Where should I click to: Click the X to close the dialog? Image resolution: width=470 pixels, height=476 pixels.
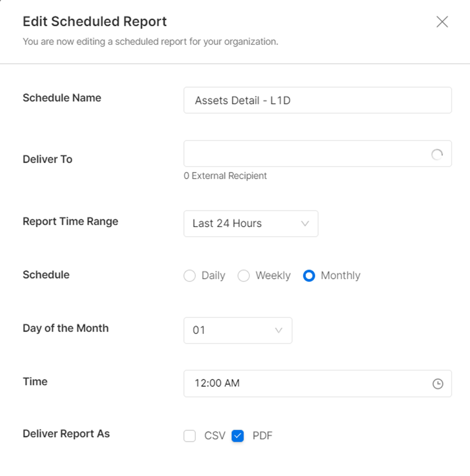442,22
